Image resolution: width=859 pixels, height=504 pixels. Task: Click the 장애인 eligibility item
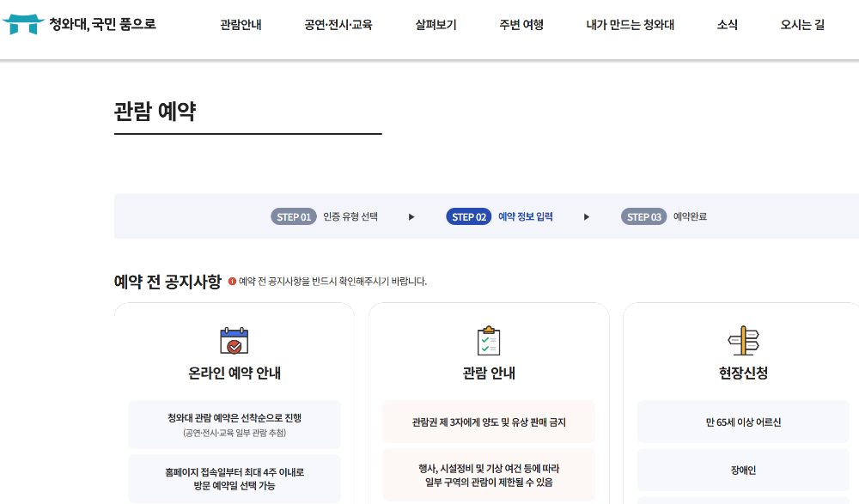click(x=741, y=470)
